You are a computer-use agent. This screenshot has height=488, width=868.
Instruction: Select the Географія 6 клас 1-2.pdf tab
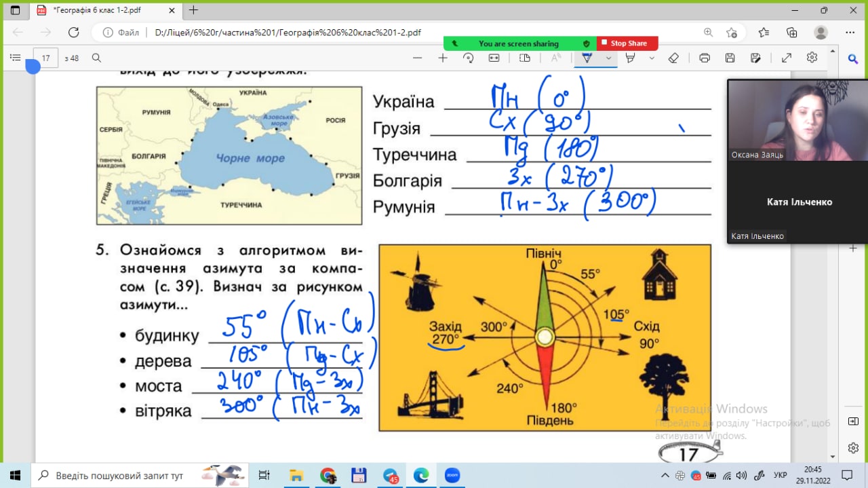[106, 10]
